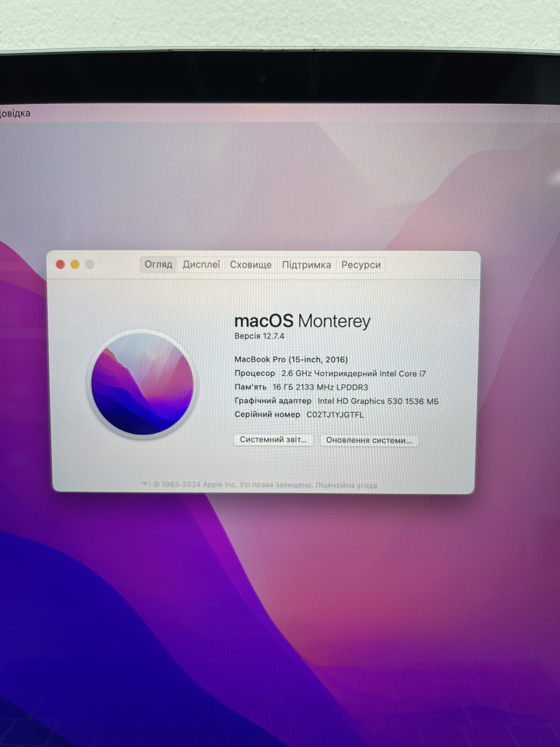560x747 pixels.
Task: Open the Довідка menu in menu bar
Action: click(15, 113)
